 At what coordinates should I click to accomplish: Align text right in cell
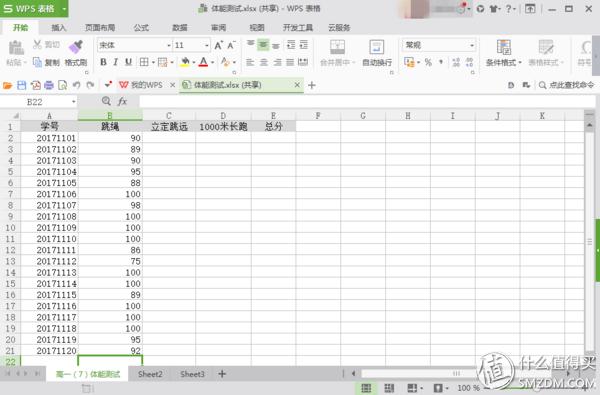coord(277,62)
